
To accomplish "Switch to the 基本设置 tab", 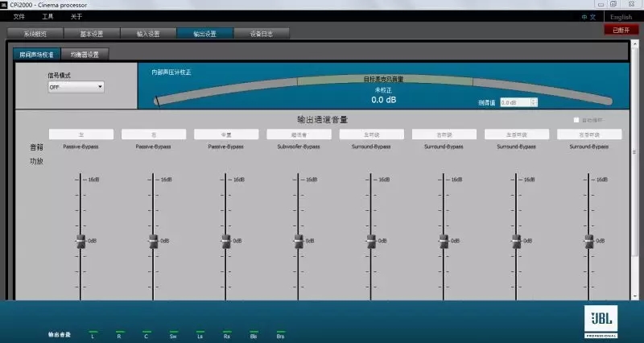I will (x=92, y=33).
